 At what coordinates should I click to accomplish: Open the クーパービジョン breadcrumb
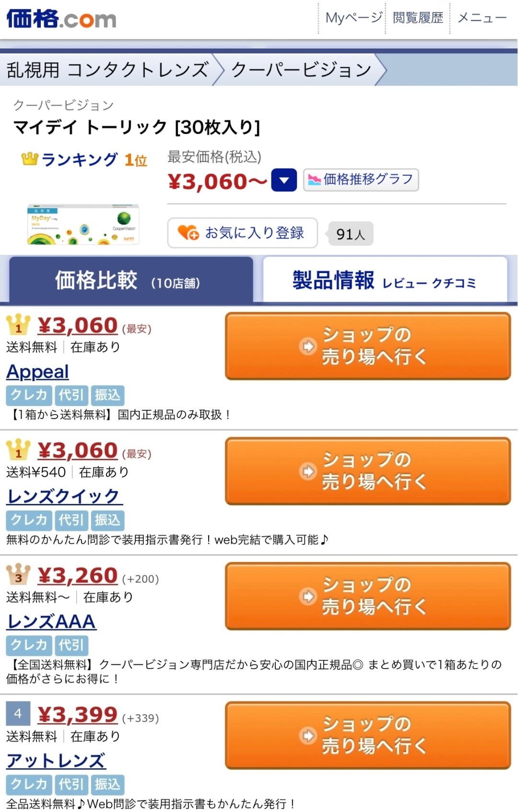(301, 70)
